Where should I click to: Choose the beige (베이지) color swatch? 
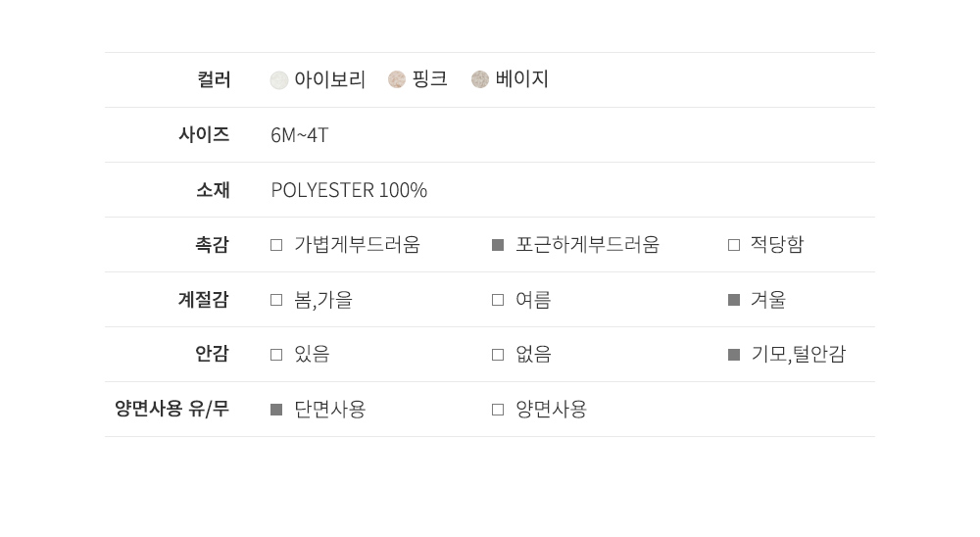point(480,80)
